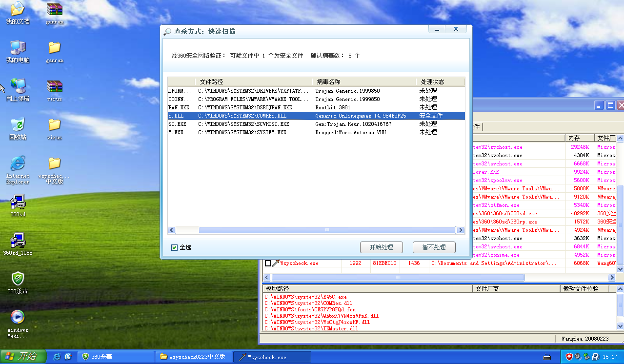Sort by 病毒名称 column header
Viewport: 624px width, 364px height.
click(364, 82)
